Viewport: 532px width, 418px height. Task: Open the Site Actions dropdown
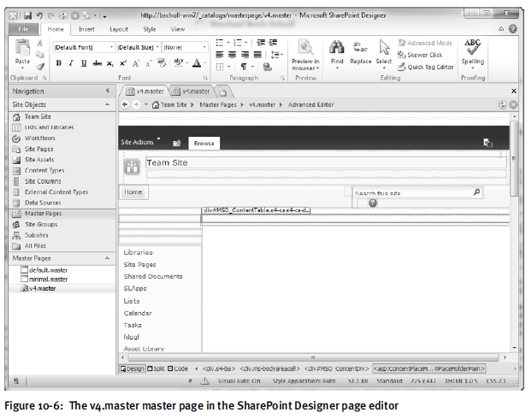140,142
